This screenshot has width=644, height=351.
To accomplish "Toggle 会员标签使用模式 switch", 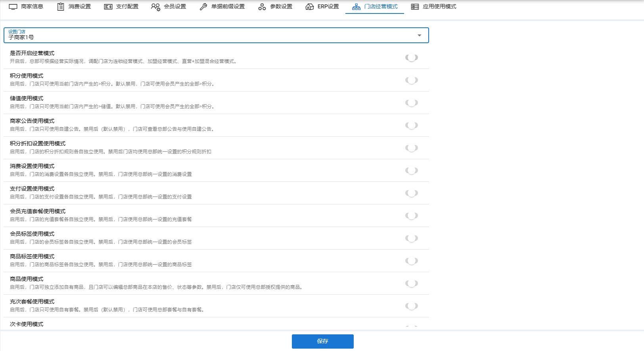I will [x=412, y=238].
